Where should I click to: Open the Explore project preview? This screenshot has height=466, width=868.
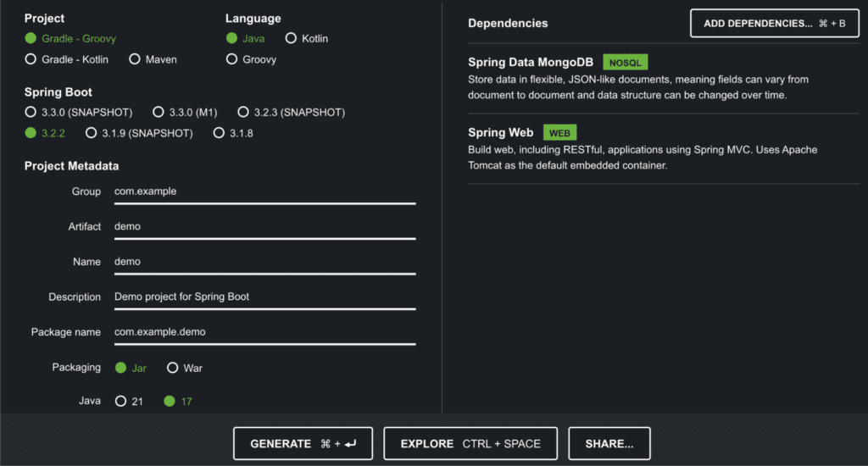[x=470, y=443]
